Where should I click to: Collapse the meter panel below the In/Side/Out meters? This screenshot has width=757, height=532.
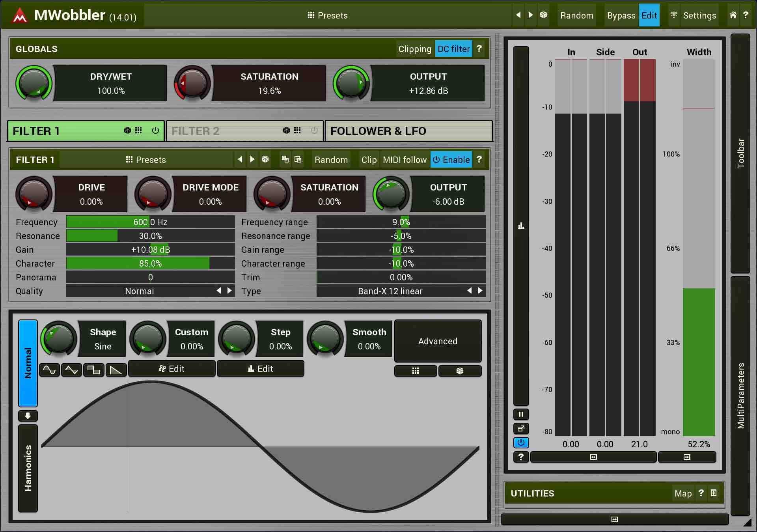[x=593, y=457]
